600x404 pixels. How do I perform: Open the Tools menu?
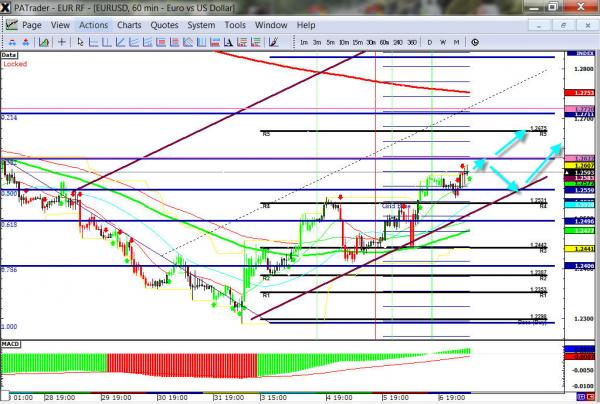(x=235, y=25)
